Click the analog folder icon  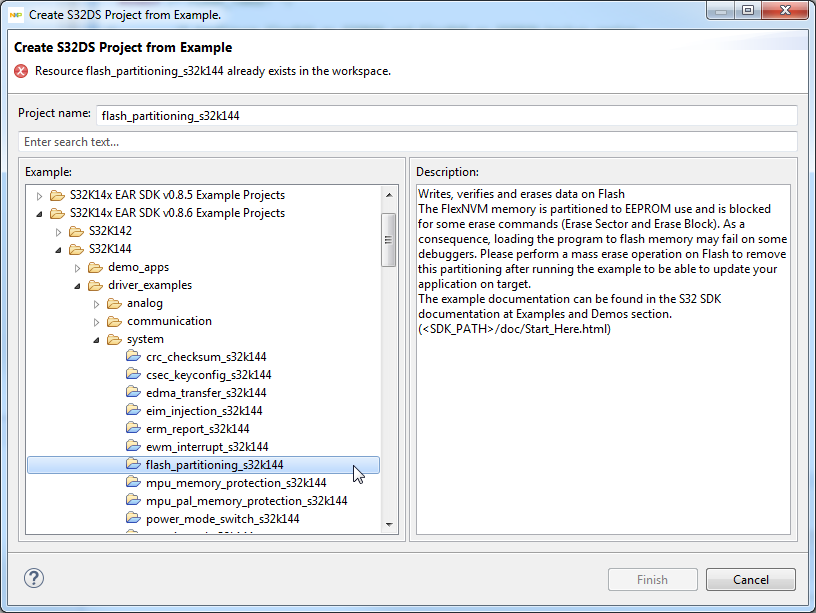(x=115, y=303)
